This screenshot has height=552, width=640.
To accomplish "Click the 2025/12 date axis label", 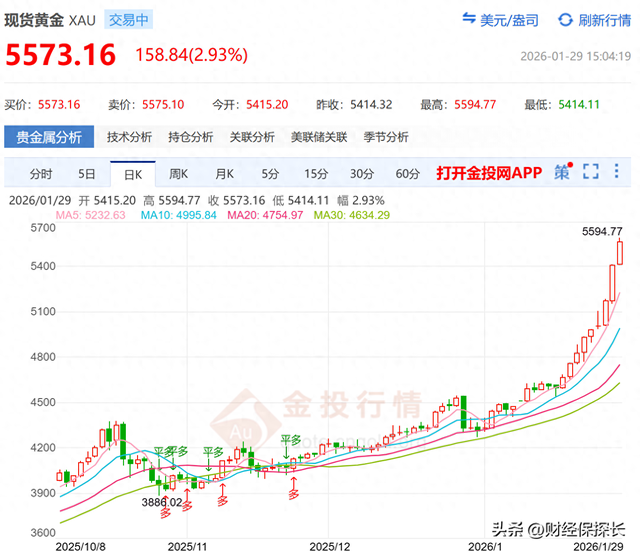I will coord(329,546).
